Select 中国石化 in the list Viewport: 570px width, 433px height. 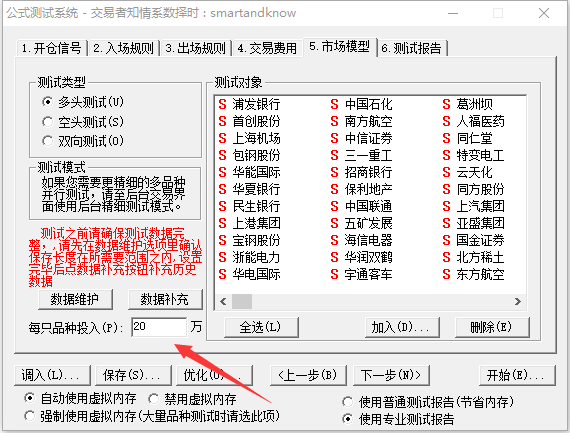[x=362, y=104]
